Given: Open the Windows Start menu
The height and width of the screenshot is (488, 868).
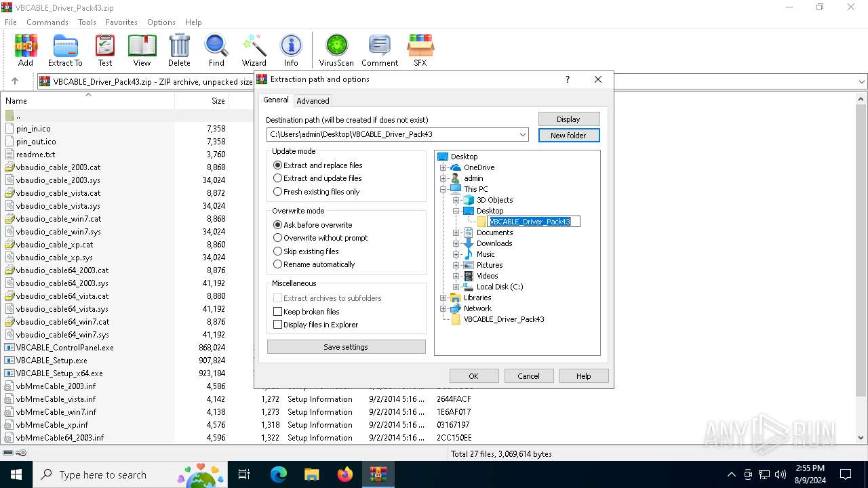Looking at the screenshot, I should [16, 474].
